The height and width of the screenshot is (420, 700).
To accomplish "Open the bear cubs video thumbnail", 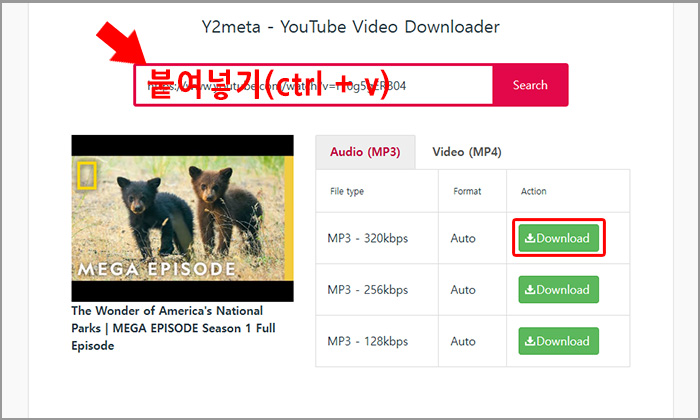I will click(x=183, y=218).
